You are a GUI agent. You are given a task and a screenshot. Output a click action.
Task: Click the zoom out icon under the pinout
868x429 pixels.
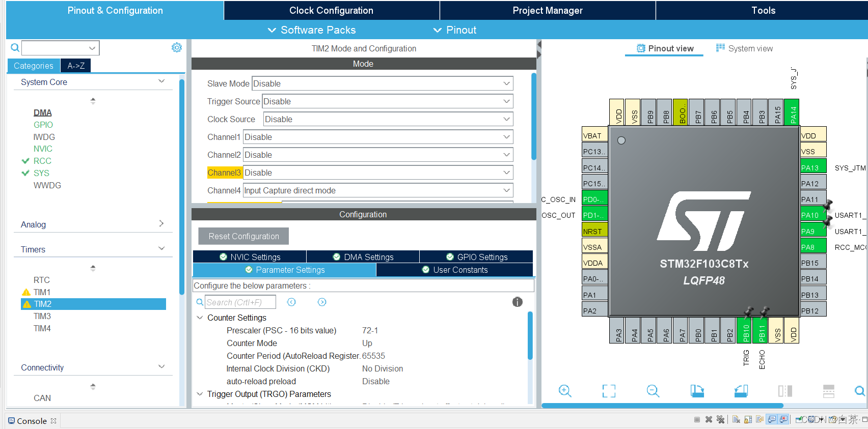[653, 391]
